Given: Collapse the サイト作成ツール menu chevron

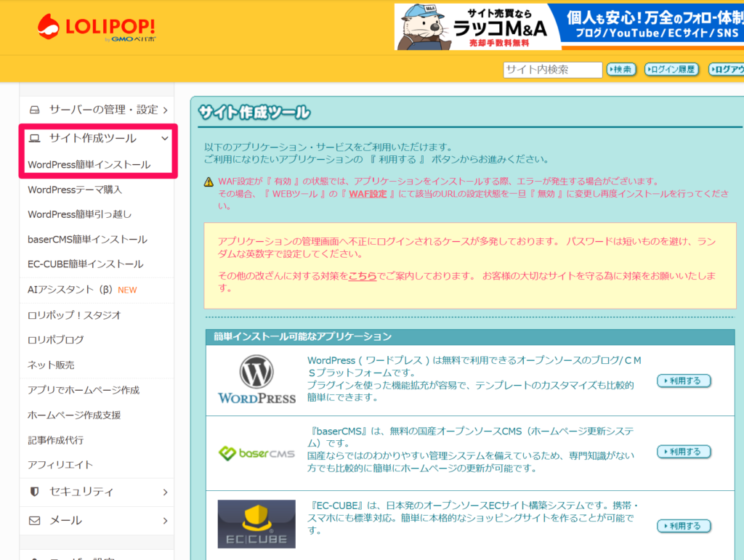Looking at the screenshot, I should pyautogui.click(x=165, y=138).
